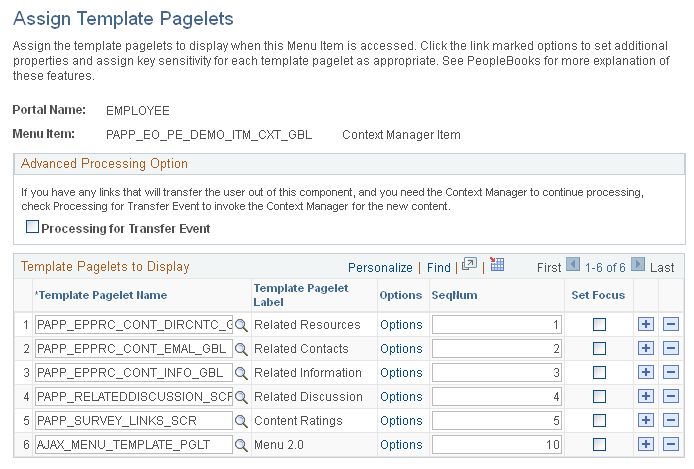694x469 pixels.
Task: Check Set Focus for Menu 2.0
Action: [x=599, y=444]
